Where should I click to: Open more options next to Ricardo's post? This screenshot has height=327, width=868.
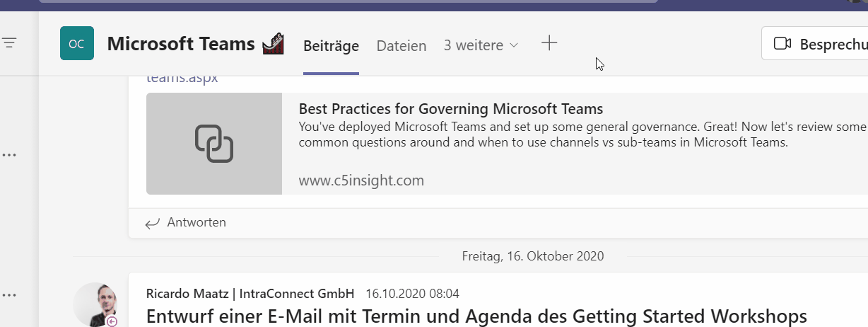point(9,295)
